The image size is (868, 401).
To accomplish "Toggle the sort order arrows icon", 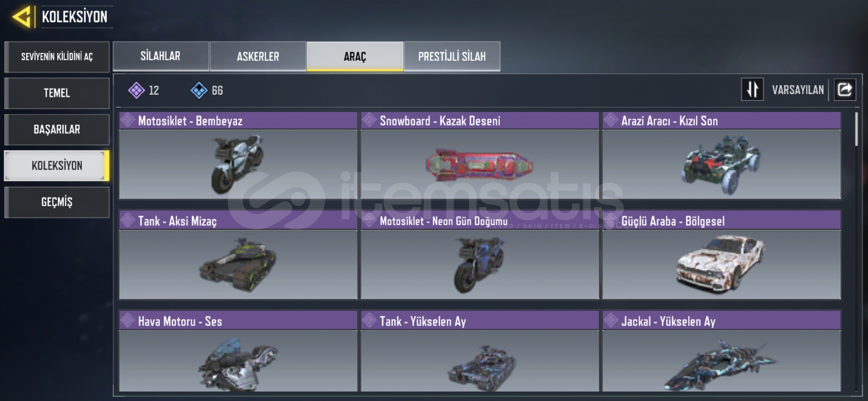I will click(x=752, y=89).
